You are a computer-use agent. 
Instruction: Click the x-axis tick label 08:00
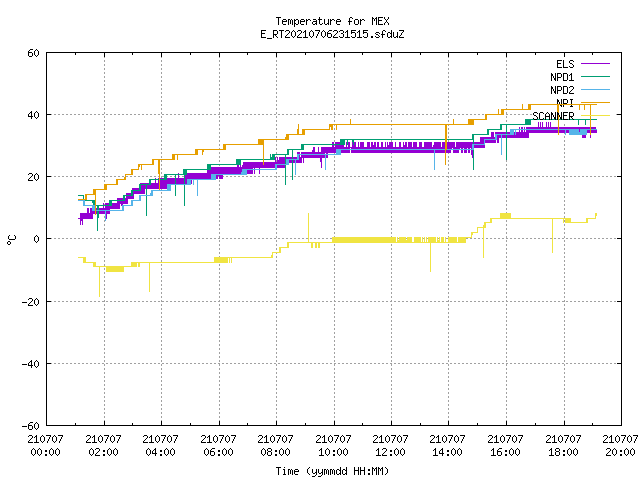276,452
